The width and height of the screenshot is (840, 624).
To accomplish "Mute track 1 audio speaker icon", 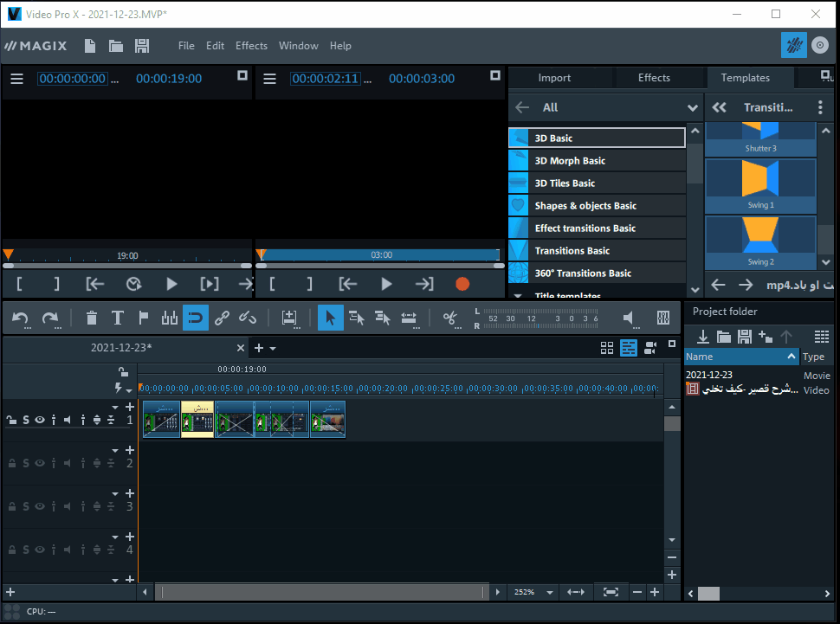I will (67, 420).
